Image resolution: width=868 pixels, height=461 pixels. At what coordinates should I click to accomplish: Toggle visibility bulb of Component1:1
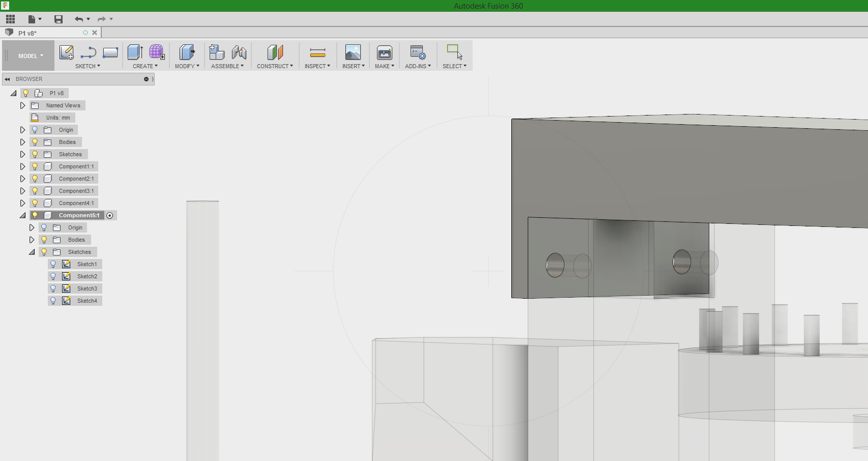coord(35,166)
